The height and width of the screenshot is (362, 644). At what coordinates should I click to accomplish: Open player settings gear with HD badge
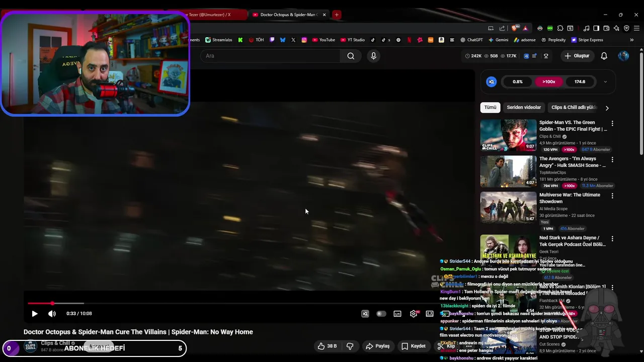414,314
